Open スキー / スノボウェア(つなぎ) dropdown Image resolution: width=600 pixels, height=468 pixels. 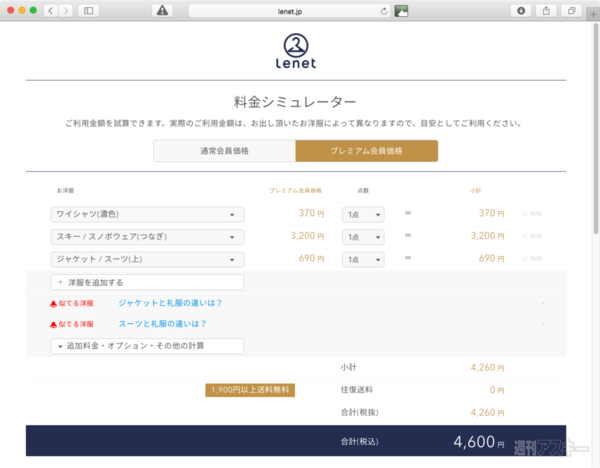click(x=147, y=237)
